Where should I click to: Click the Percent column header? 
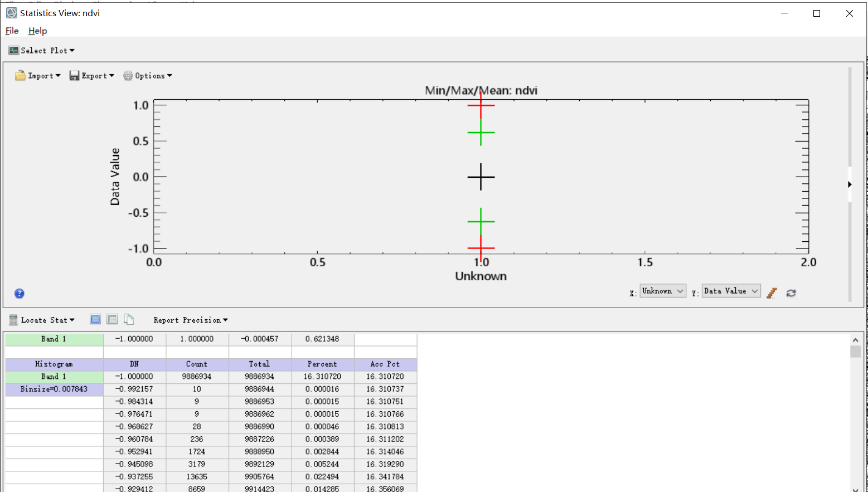pyautogui.click(x=322, y=364)
